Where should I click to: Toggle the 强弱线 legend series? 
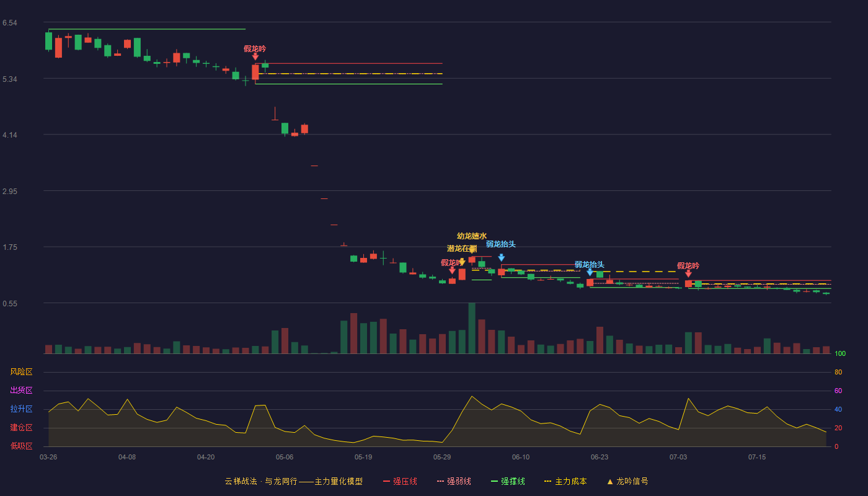tap(454, 481)
